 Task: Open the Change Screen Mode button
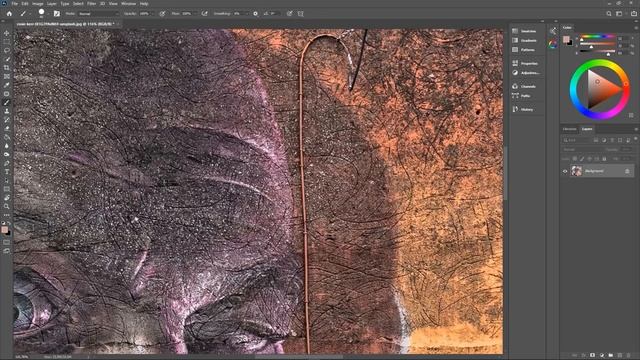[7, 251]
